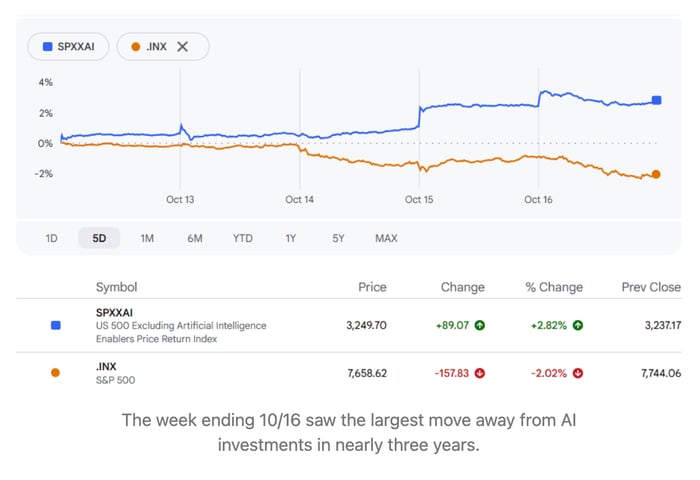Click the -2% y-axis label
This screenshot has width=700, height=480.
coord(44,173)
